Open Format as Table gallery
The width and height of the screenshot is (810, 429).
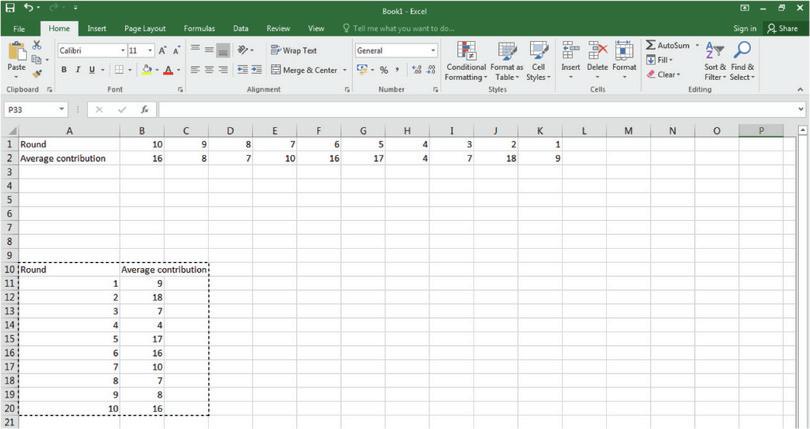(507, 61)
